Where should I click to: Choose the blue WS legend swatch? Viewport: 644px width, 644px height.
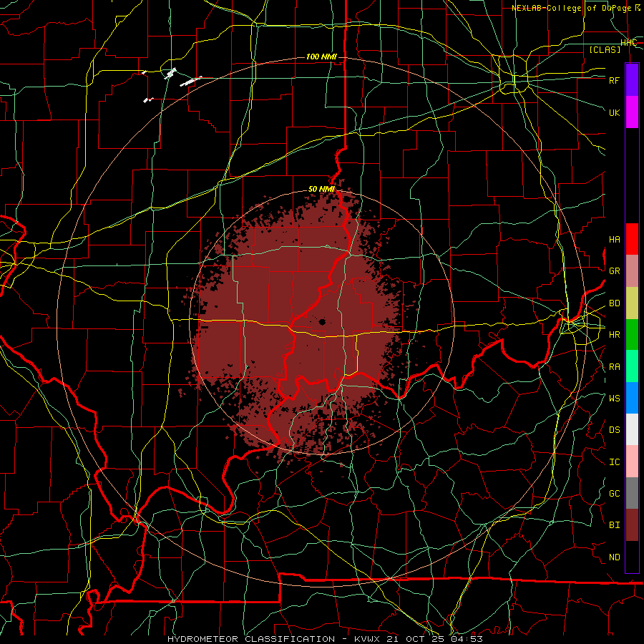tap(632, 398)
